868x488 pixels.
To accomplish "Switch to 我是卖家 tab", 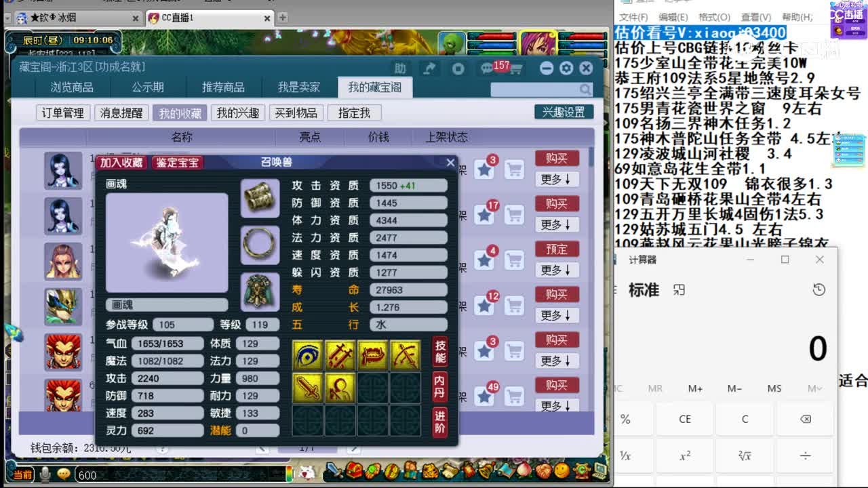I will [299, 87].
